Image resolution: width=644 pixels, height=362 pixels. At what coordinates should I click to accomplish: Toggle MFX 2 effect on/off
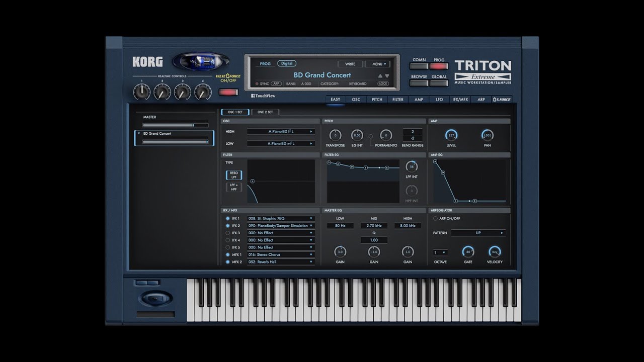(228, 262)
